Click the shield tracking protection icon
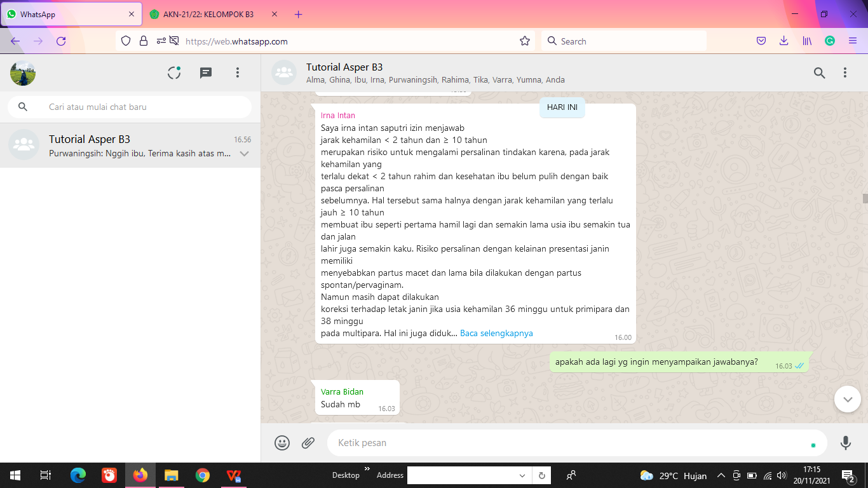 click(x=126, y=41)
